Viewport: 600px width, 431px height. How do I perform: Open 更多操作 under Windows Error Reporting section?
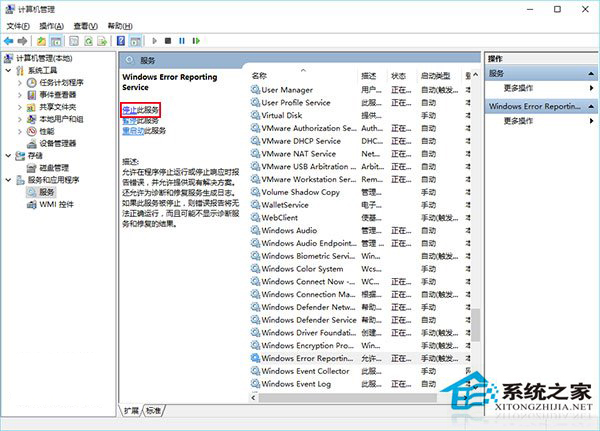518,121
